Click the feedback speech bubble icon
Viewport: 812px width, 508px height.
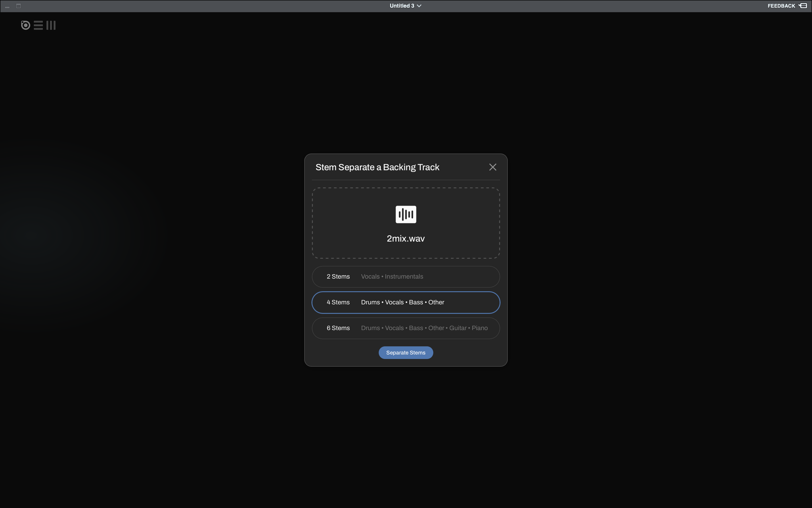pos(802,6)
